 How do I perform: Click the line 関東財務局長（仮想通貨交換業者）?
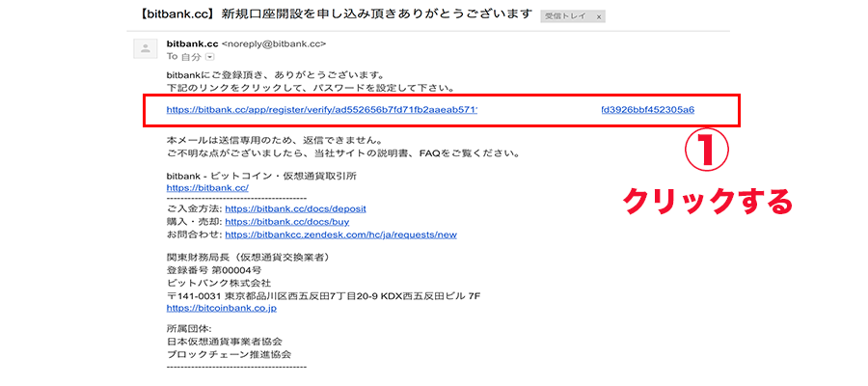click(x=250, y=258)
